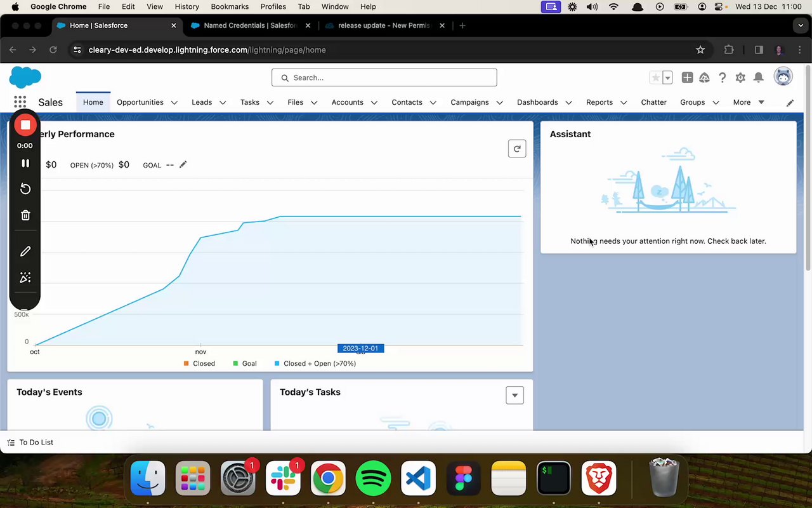Image resolution: width=812 pixels, height=508 pixels.
Task: Refresh the Quarterly Performance chart
Action: (517, 149)
